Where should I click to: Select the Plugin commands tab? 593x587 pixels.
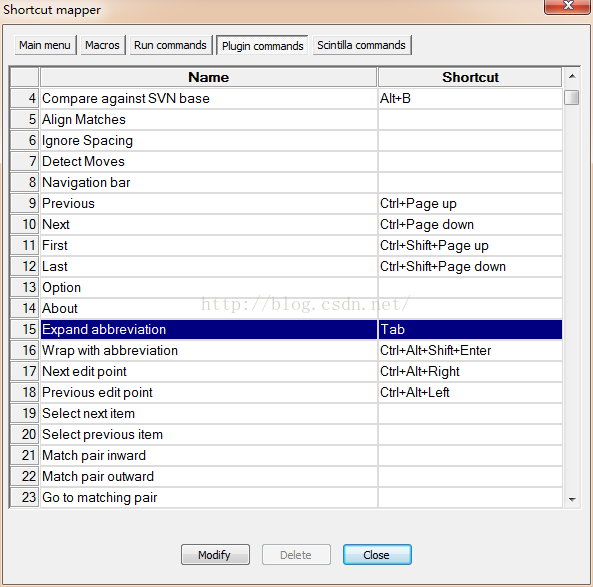point(262,46)
